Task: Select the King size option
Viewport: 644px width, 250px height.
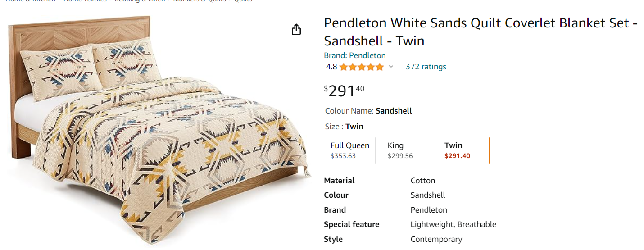Action: pos(406,150)
